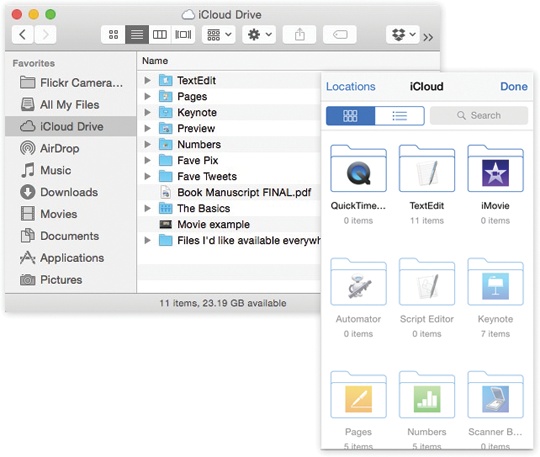Open Applications in sidebar
The width and height of the screenshot is (540, 457).
pyautogui.click(x=71, y=258)
